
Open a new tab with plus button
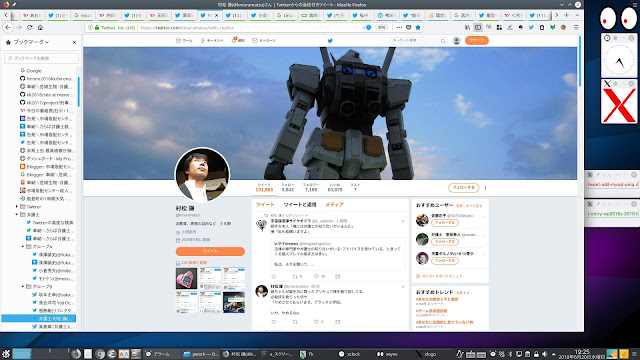click(567, 15)
